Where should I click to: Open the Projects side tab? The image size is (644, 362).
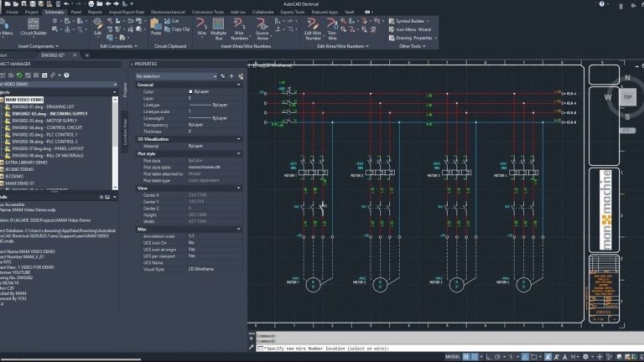pyautogui.click(x=125, y=90)
